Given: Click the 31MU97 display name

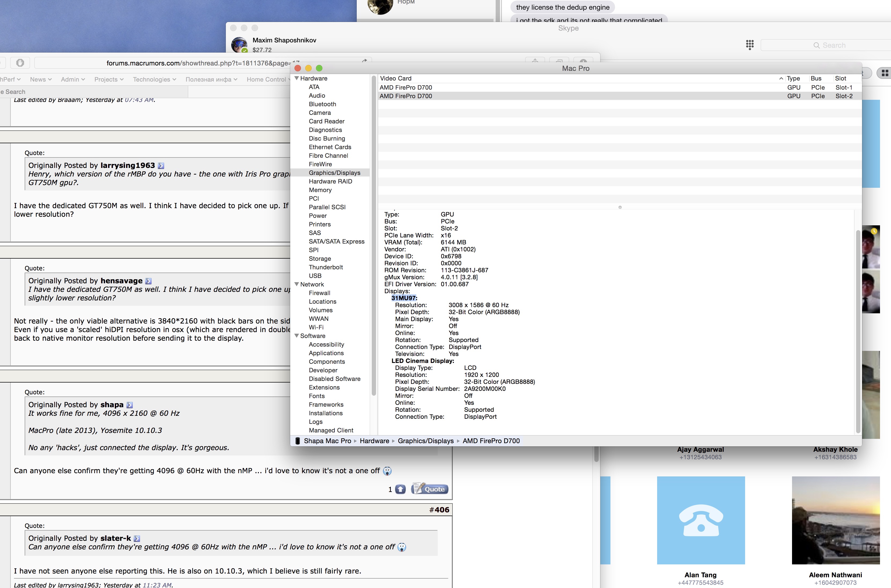Looking at the screenshot, I should point(404,298).
